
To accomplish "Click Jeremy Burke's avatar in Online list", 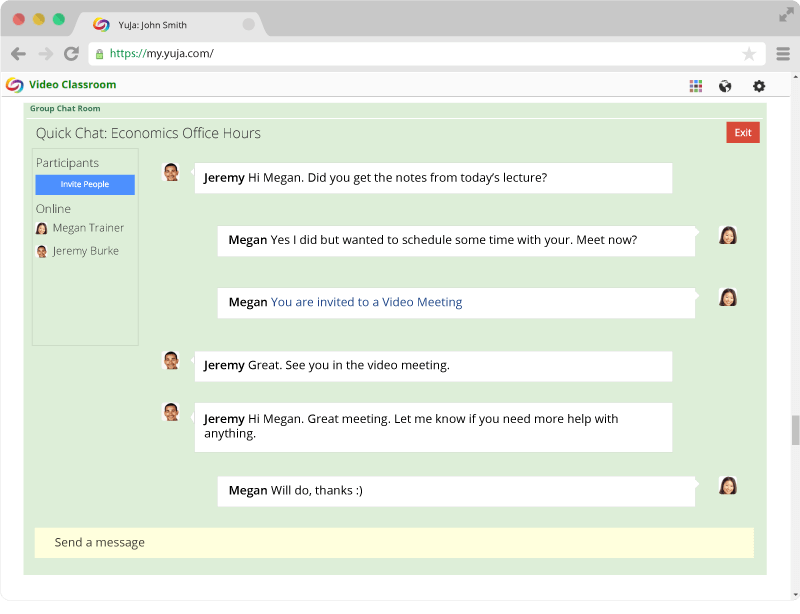I will [42, 251].
